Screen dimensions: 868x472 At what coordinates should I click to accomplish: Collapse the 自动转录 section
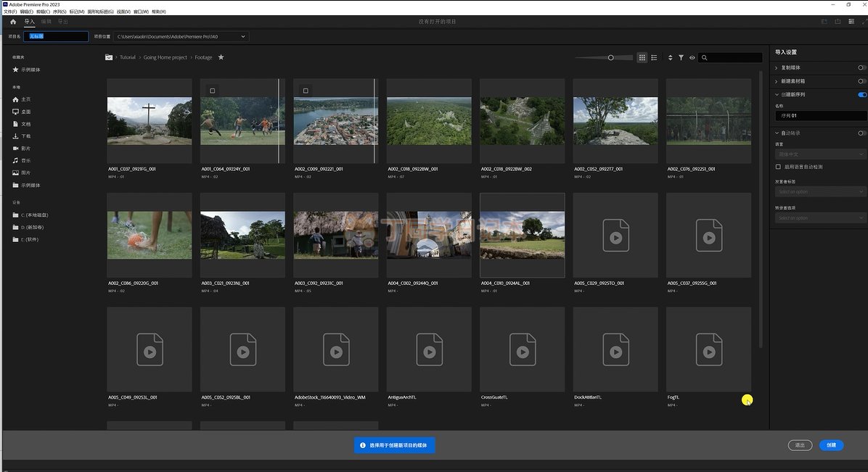click(x=777, y=133)
